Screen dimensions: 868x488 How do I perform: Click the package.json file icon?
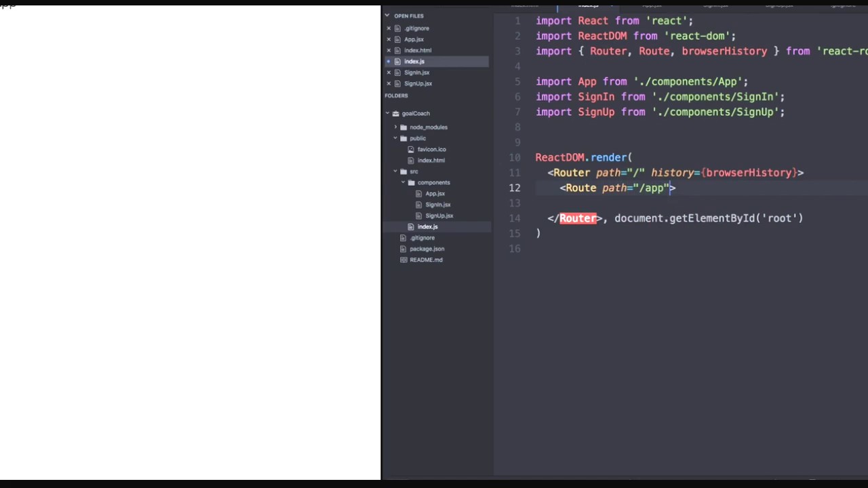[x=403, y=249]
